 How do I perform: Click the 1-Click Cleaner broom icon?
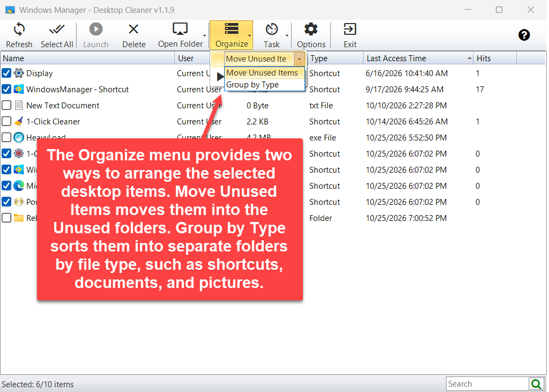click(19, 122)
